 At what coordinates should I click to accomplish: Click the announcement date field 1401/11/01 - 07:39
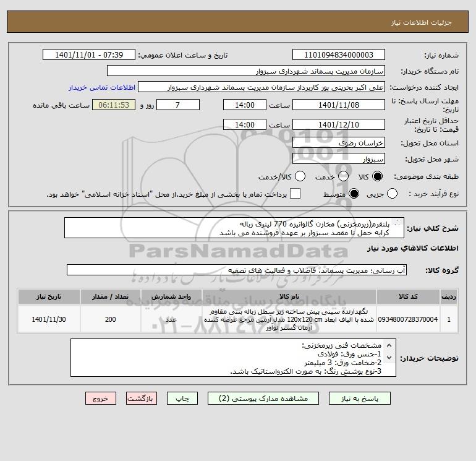pyautogui.click(x=89, y=54)
